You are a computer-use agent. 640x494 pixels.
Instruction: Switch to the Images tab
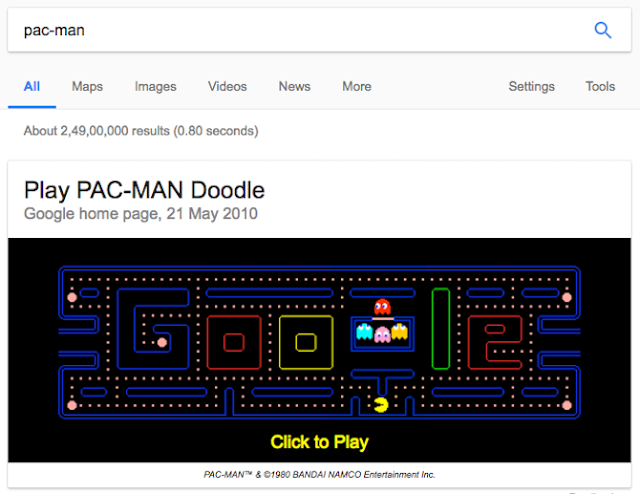coord(156,87)
